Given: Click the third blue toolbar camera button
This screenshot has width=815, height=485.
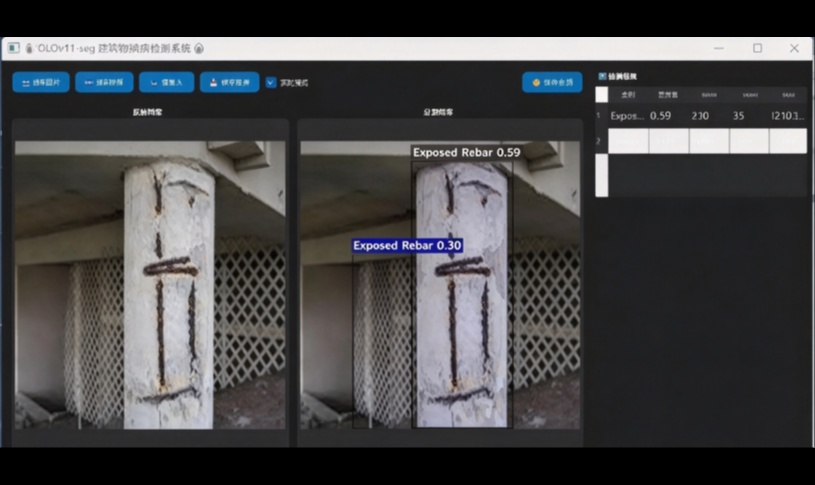Looking at the screenshot, I should tap(166, 82).
